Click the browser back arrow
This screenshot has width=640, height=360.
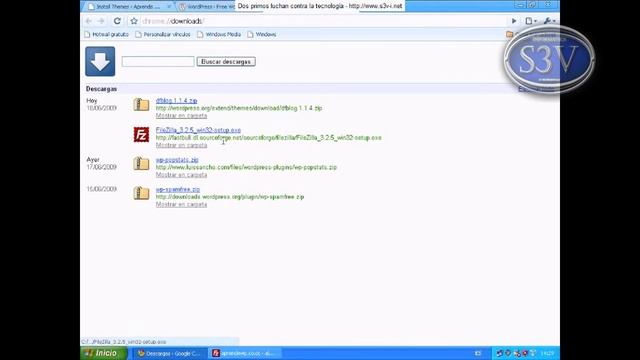[89, 21]
